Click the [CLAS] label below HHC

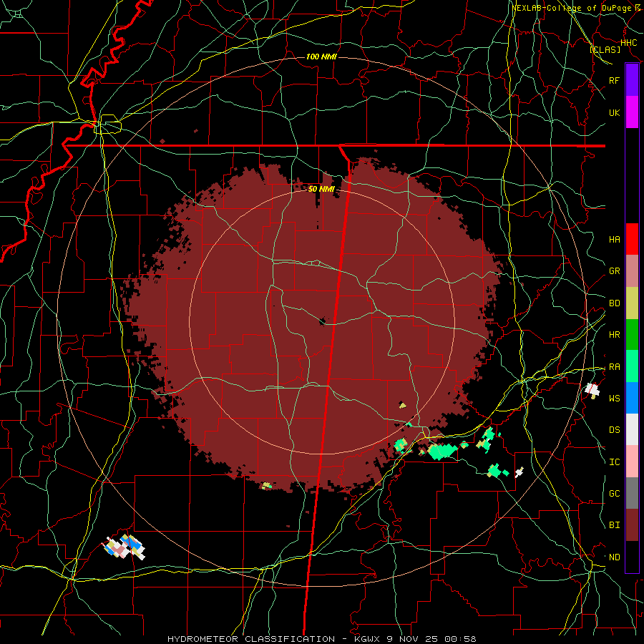605,49
